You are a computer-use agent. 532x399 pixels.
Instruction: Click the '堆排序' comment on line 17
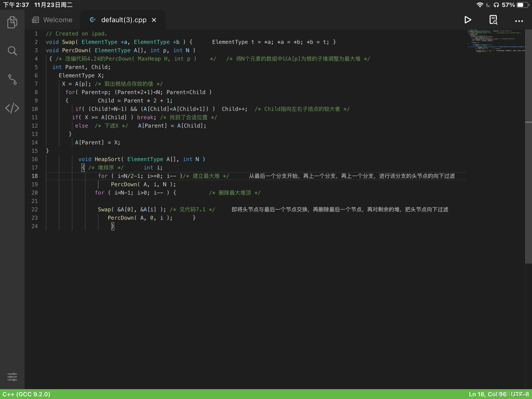pos(106,168)
